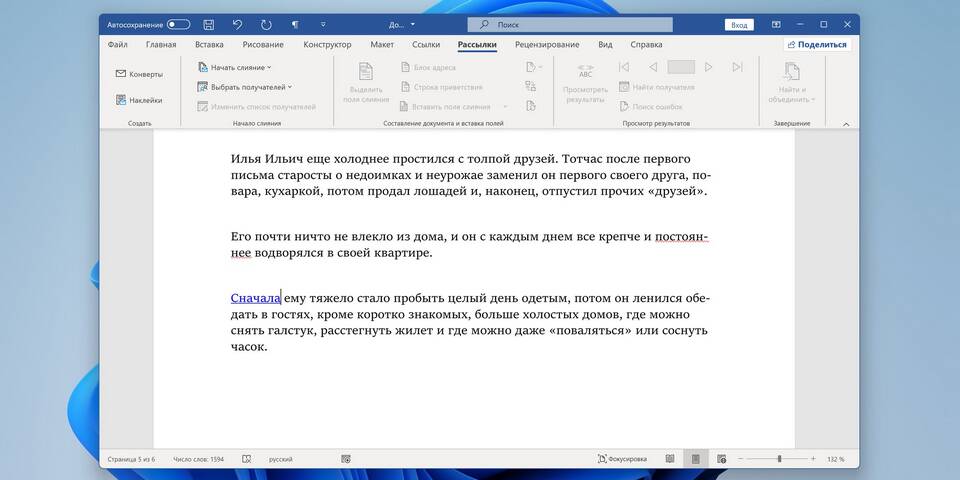Switch to the Ссылки tab
This screenshot has height=480, width=960.
click(426, 45)
